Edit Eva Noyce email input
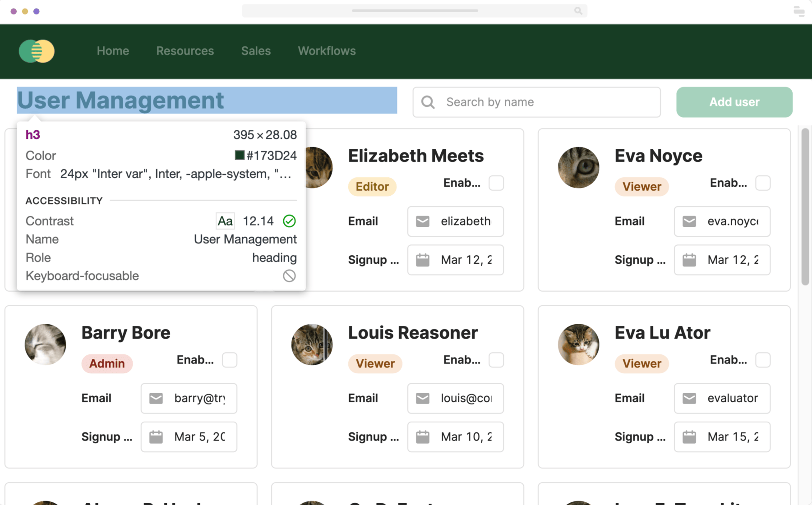 [722, 221]
